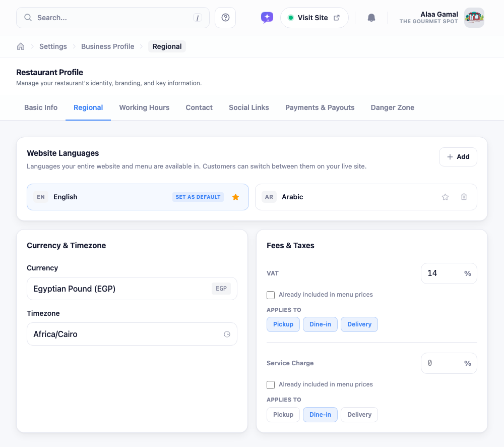Open Working Hours tab
Viewport: 504px width, 447px height.
[144, 107]
